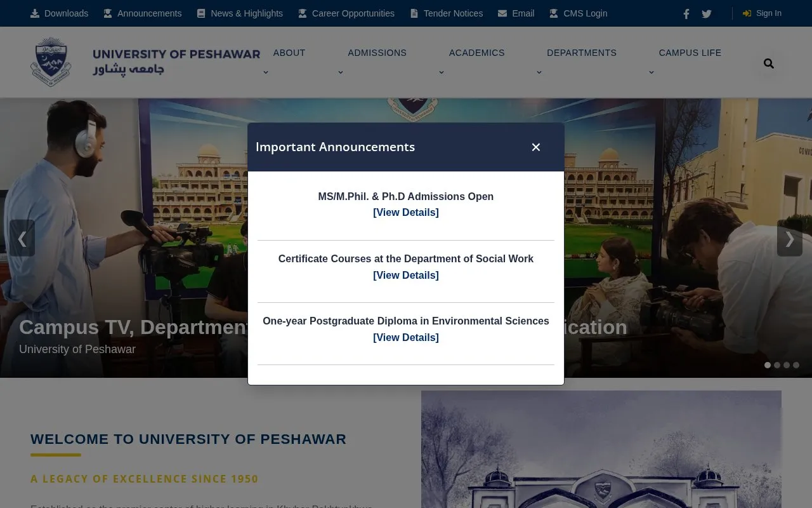Open the Twitter page icon
Image resolution: width=812 pixels, height=508 pixels.
[x=707, y=14]
